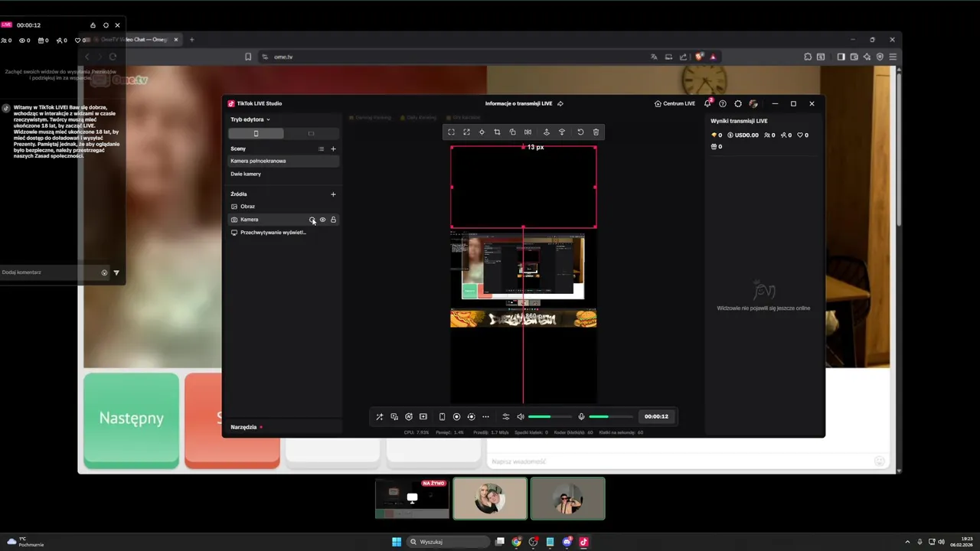Select the Kamera pełnoekranowa scene

click(283, 161)
